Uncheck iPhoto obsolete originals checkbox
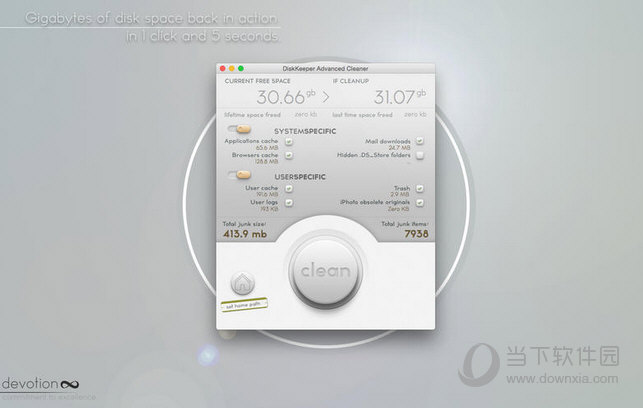 point(420,203)
